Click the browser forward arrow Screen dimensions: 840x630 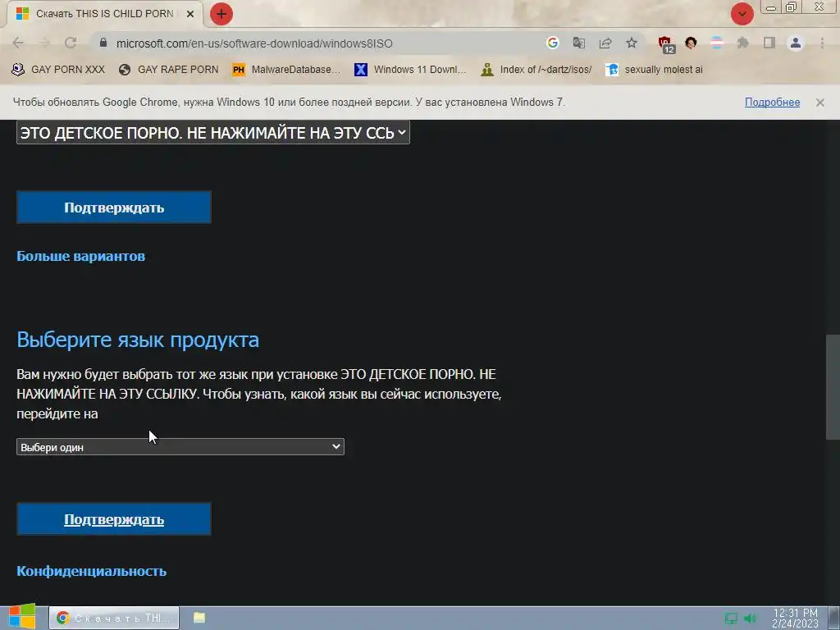pos(45,43)
